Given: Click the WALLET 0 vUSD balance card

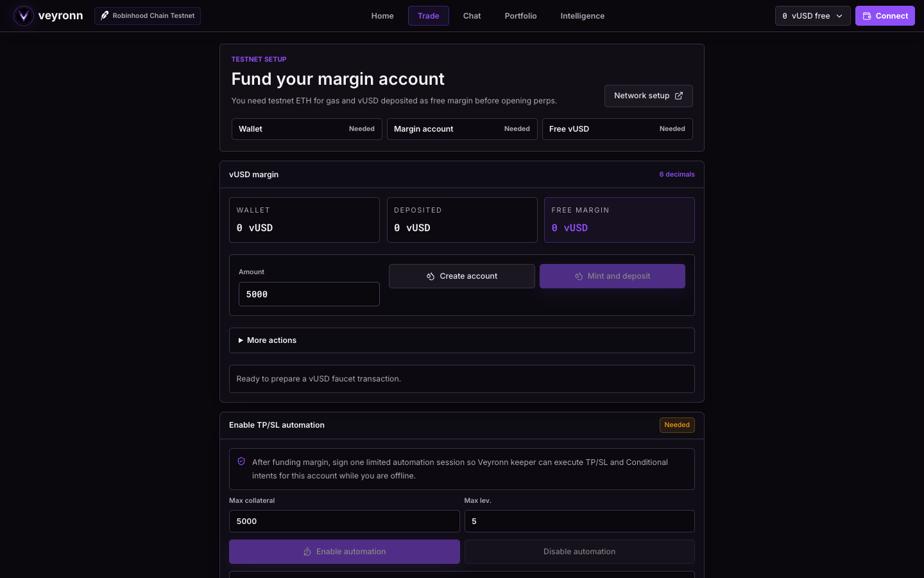Looking at the screenshot, I should pos(304,220).
